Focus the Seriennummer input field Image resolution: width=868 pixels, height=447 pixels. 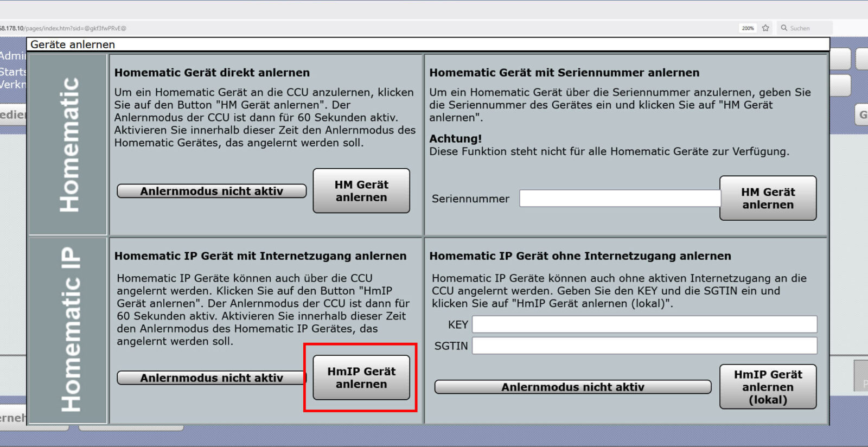[x=619, y=199]
